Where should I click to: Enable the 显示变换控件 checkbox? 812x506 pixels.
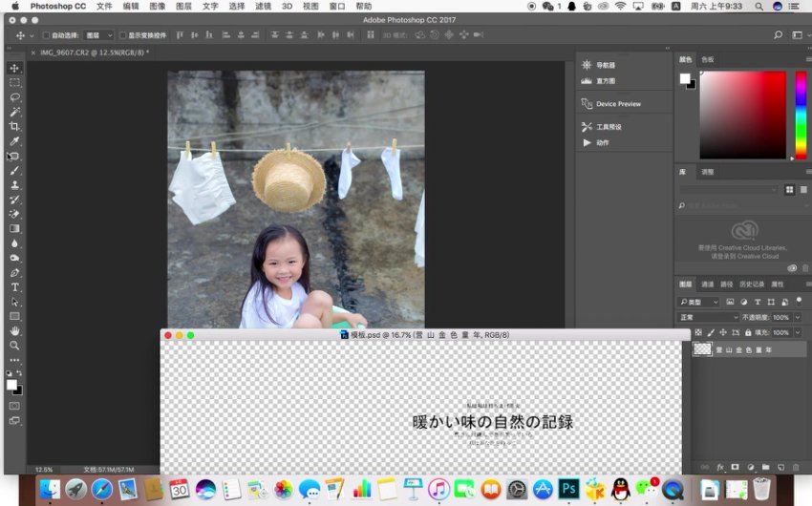[122, 35]
